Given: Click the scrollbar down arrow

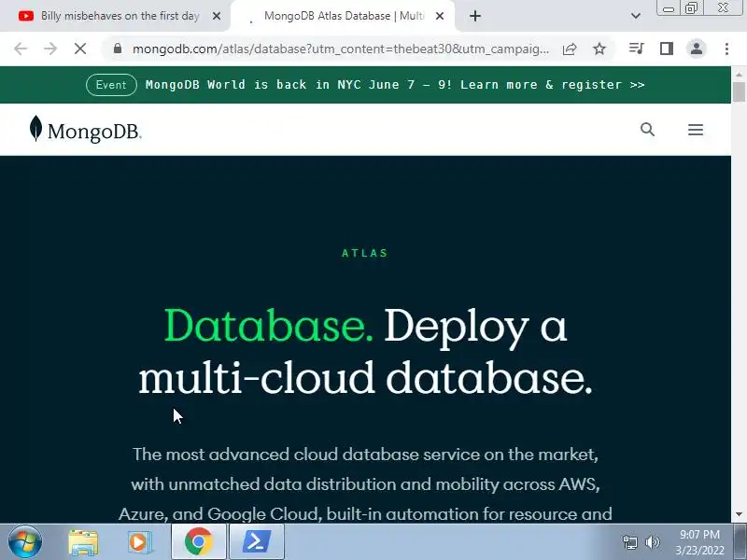Looking at the screenshot, I should pos(739,515).
